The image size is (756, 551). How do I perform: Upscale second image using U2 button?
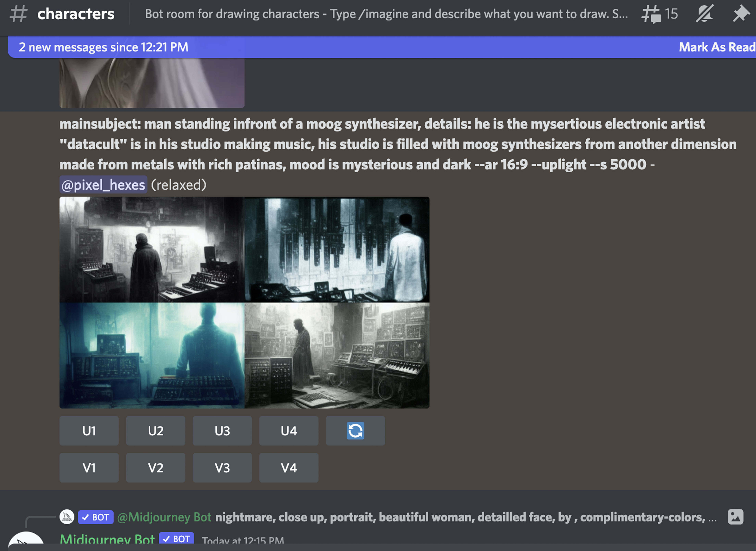pyautogui.click(x=155, y=431)
